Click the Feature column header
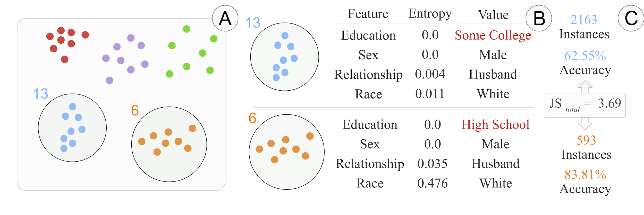The image size is (644, 215). coord(368,14)
